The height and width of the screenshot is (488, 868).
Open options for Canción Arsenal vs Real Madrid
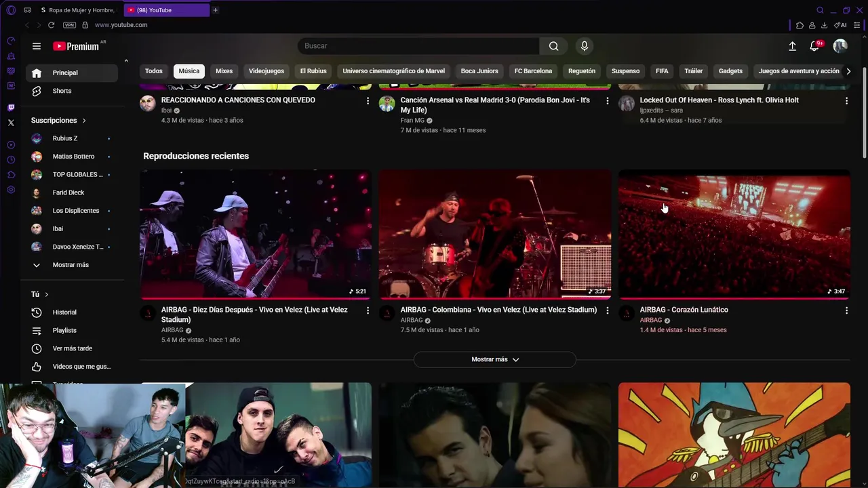point(607,101)
